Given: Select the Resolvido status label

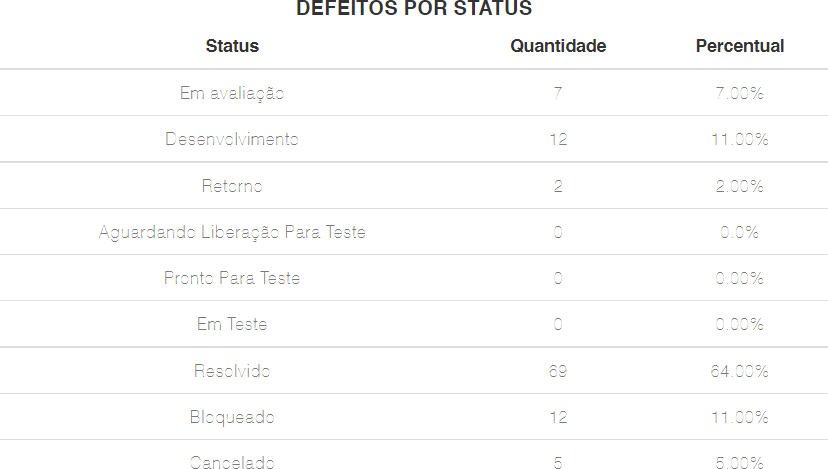Looking at the screenshot, I should [232, 371].
